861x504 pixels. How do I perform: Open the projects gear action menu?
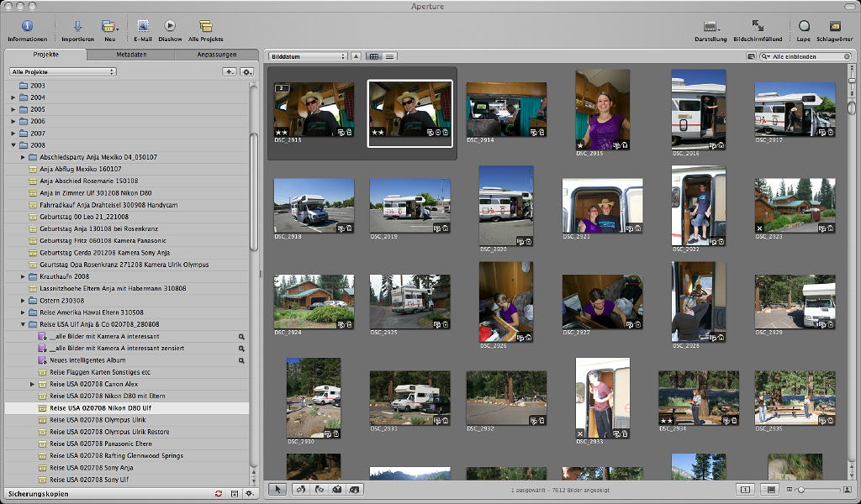(247, 72)
